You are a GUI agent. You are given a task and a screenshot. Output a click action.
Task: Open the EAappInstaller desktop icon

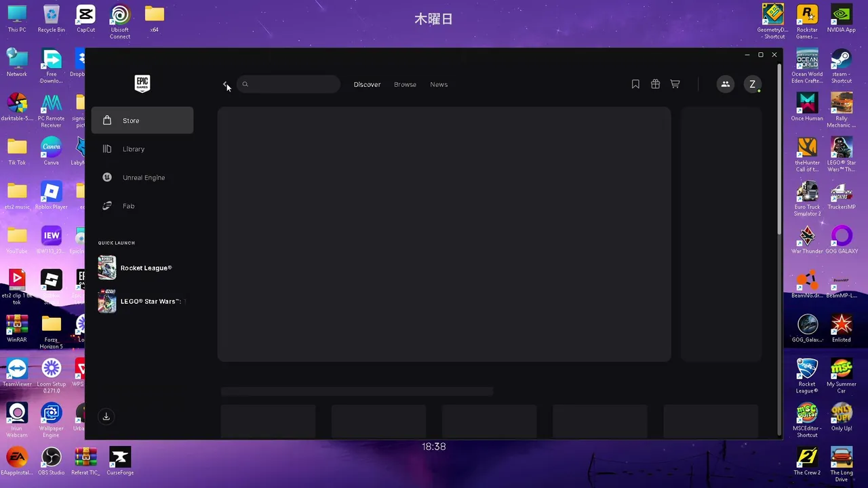coord(17,461)
